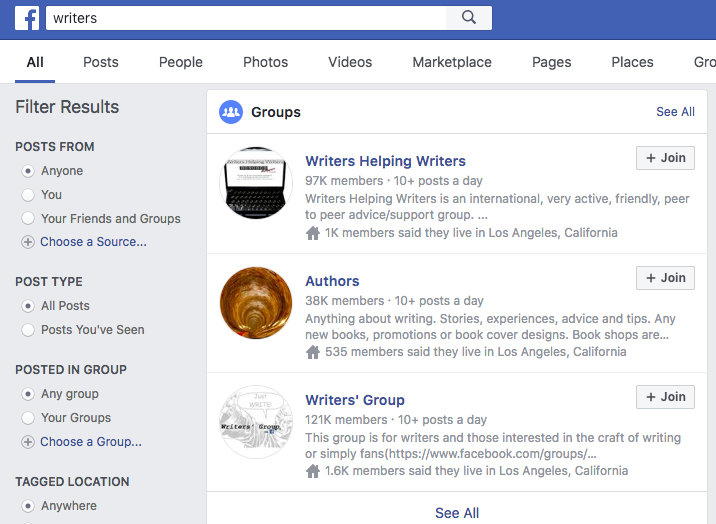Open the Writers' Group picture

(256, 422)
